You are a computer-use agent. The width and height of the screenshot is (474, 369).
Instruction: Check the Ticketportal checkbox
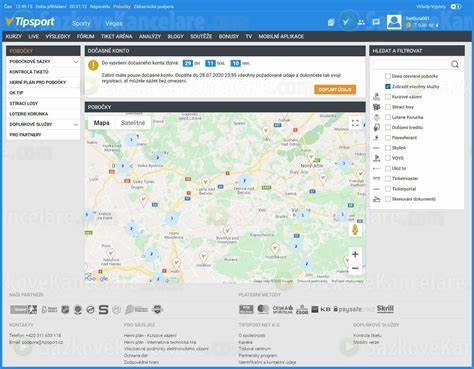(x=388, y=189)
